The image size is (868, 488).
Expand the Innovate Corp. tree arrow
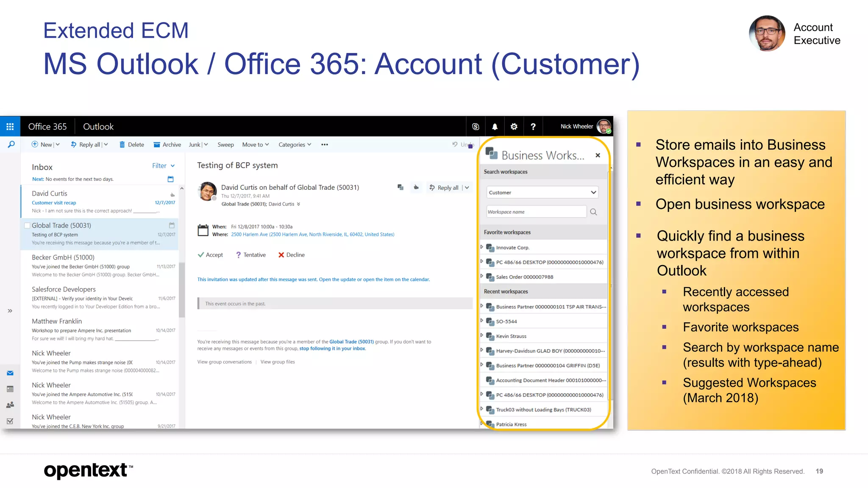pyautogui.click(x=481, y=247)
